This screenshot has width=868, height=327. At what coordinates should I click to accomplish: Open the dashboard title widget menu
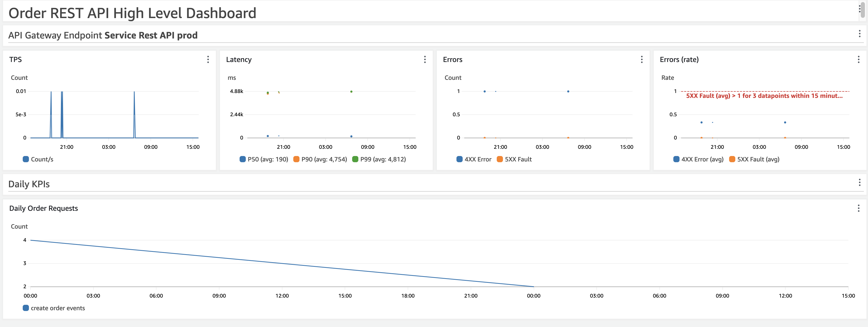pos(859,9)
